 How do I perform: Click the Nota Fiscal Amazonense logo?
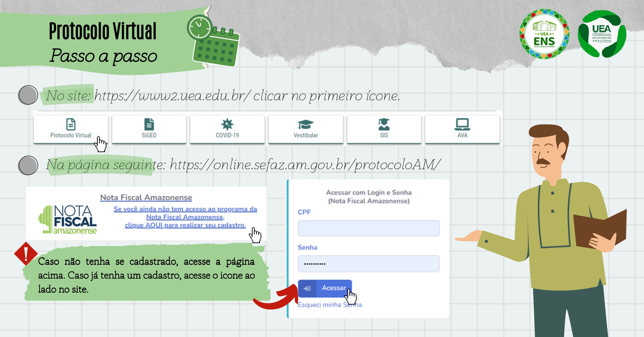point(68,220)
